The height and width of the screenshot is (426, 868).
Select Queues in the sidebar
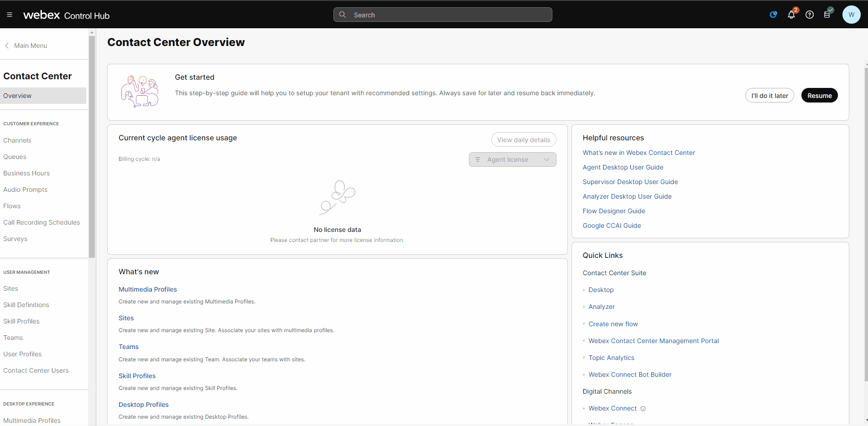click(x=15, y=157)
